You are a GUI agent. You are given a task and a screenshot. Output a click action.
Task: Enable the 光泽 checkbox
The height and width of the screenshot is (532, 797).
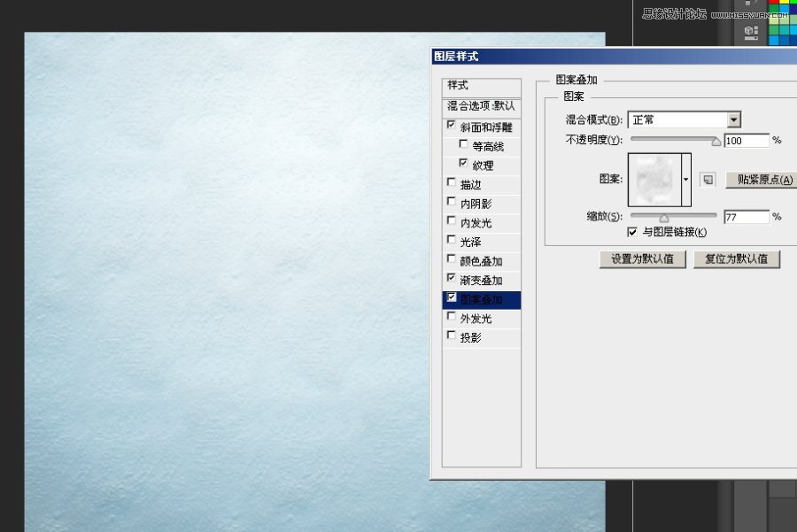coord(451,239)
